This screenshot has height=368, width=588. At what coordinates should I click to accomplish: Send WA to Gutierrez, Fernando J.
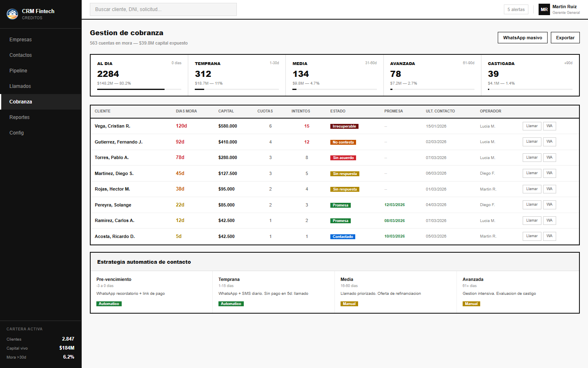pyautogui.click(x=549, y=141)
